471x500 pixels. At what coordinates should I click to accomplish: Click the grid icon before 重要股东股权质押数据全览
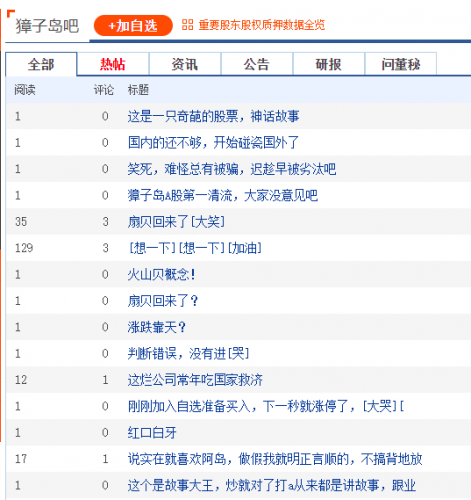(x=187, y=25)
